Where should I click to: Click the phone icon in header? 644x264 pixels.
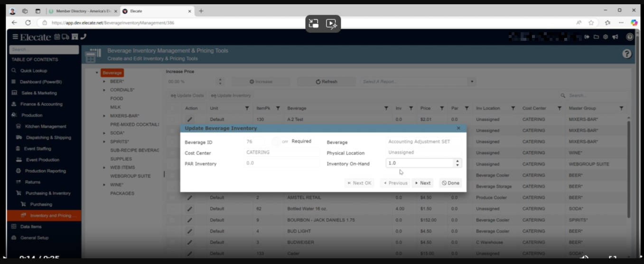84,37
